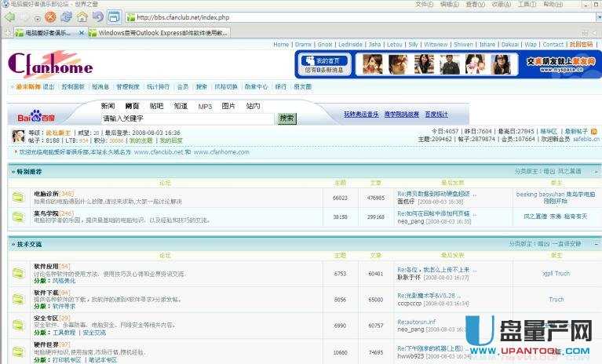Open the 软件应用 forum link
The height and width of the screenshot is (364, 602).
coord(46,267)
